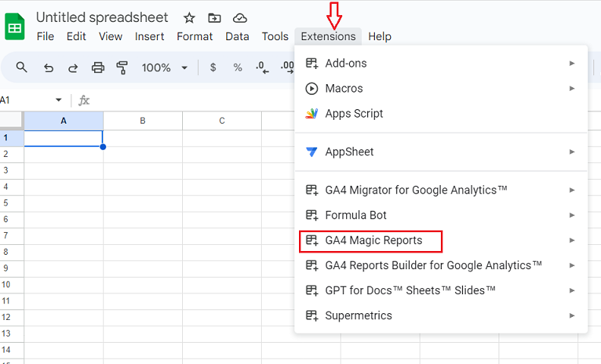The width and height of the screenshot is (601, 364).
Task: Click the Supermetrics add-on icon
Action: 312,315
